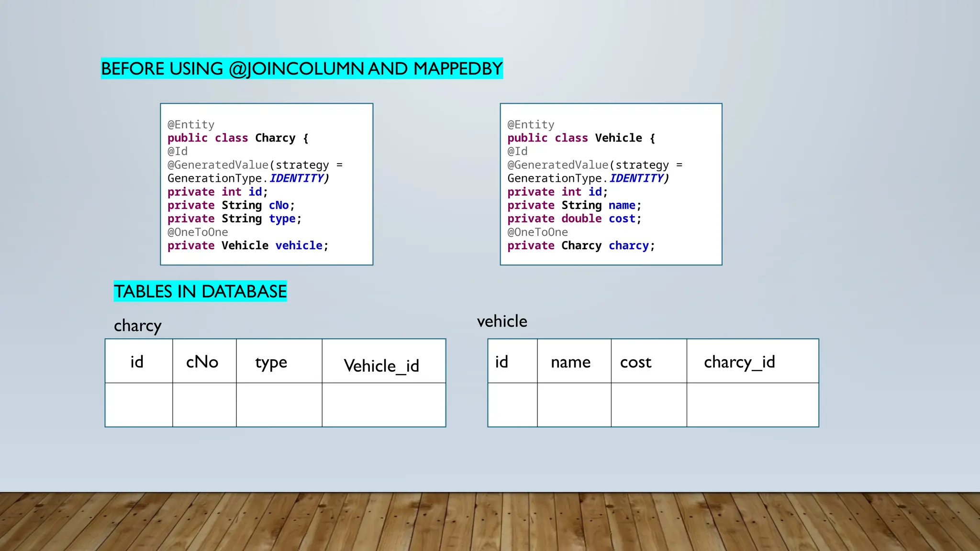Click the Vehicle_id column header cell

[x=383, y=362]
